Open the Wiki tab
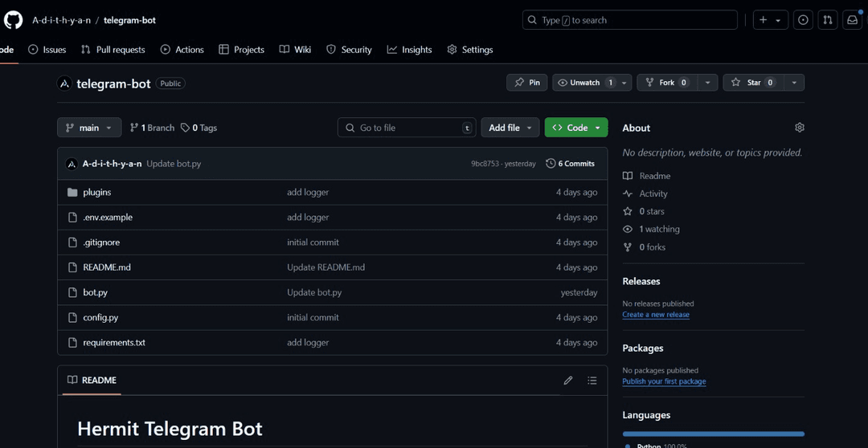Screen dimensions: 868x448 point(295,50)
